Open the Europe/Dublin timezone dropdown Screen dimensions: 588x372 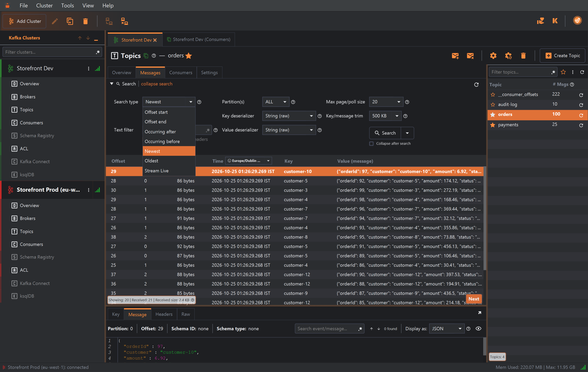click(248, 161)
